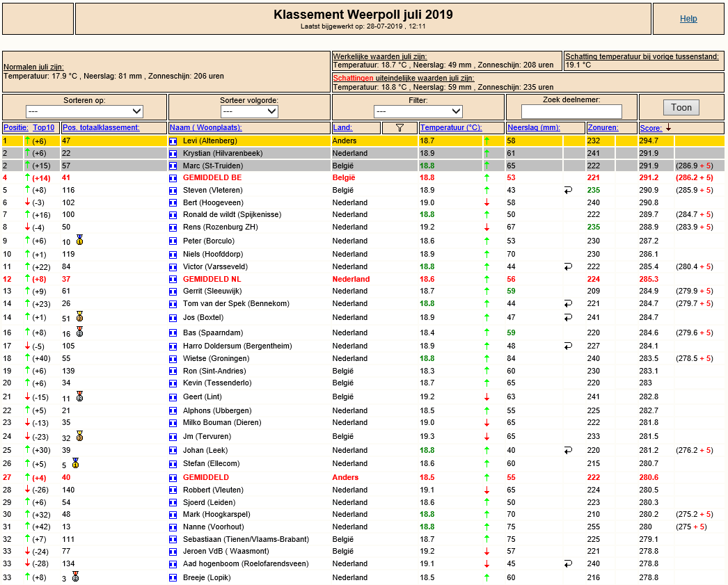Expand the Sorteer volgorde dropdown

click(249, 111)
